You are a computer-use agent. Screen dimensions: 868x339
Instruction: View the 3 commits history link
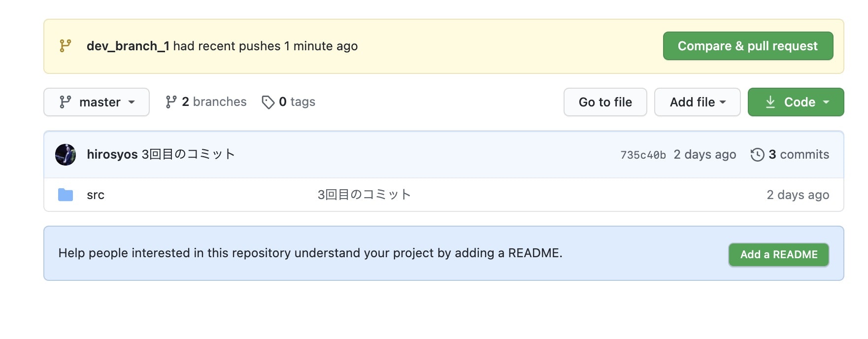pyautogui.click(x=798, y=155)
